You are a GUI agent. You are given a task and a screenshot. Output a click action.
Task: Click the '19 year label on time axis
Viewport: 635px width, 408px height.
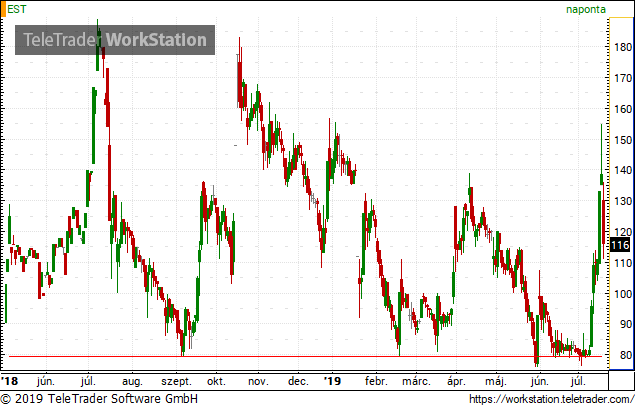(332, 381)
